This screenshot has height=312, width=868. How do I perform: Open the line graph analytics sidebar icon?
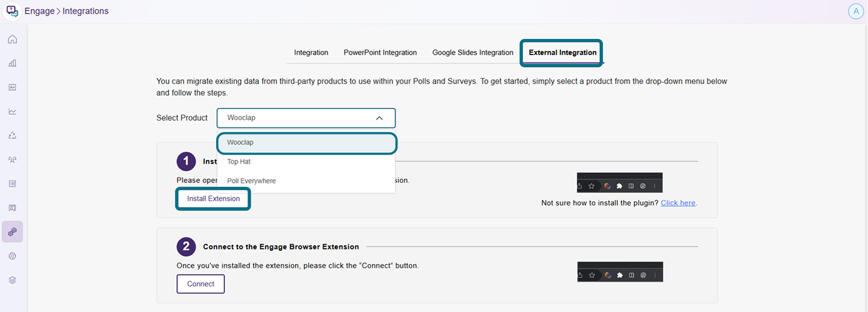12,111
